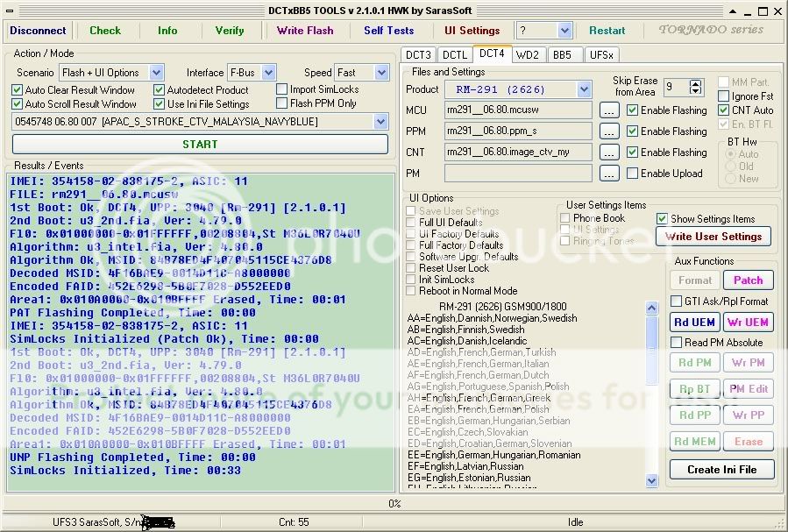Enable Ignore Fst checkbox
Image resolution: width=788 pixels, height=532 pixels.
(x=724, y=96)
